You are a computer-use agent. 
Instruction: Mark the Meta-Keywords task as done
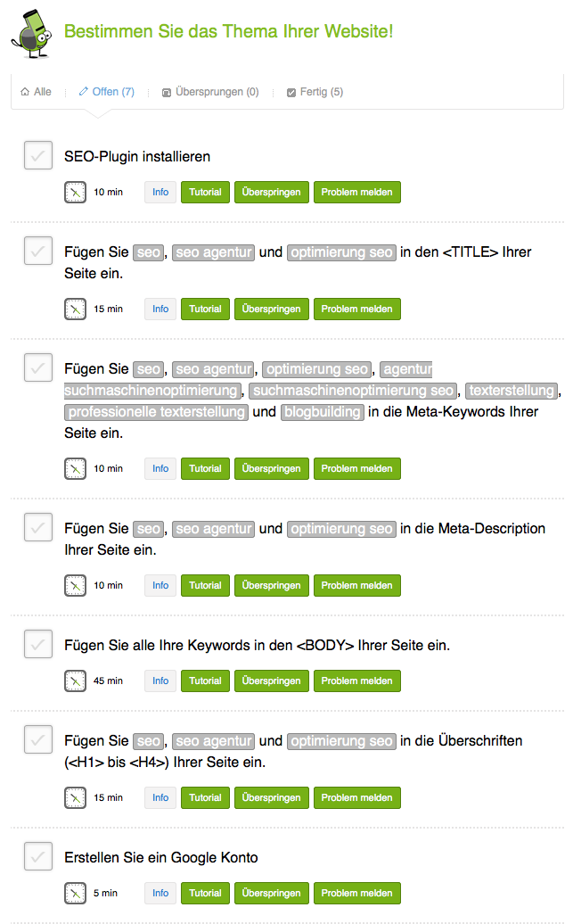tap(37, 367)
